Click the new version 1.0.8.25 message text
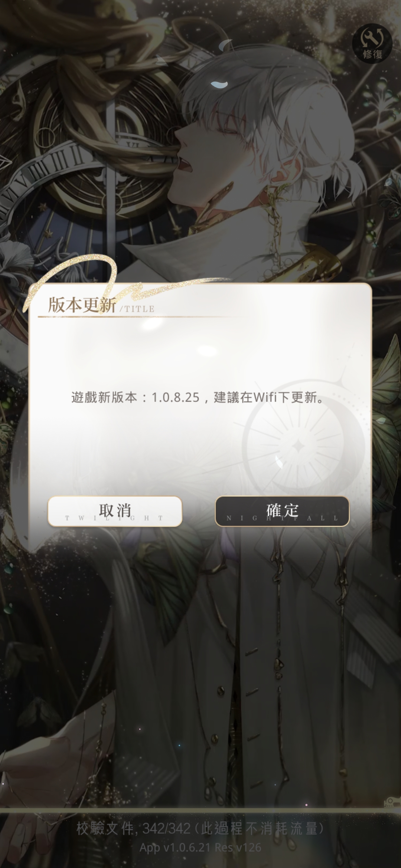The width and height of the screenshot is (401, 868). [197, 398]
